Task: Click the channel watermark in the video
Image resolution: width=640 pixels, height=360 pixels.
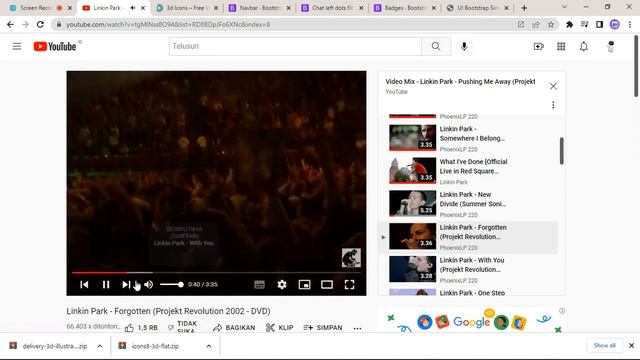Action: click(x=351, y=258)
